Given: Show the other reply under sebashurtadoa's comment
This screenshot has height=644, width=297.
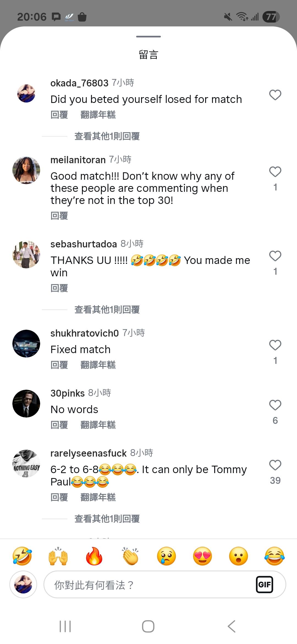Looking at the screenshot, I should coord(107,310).
